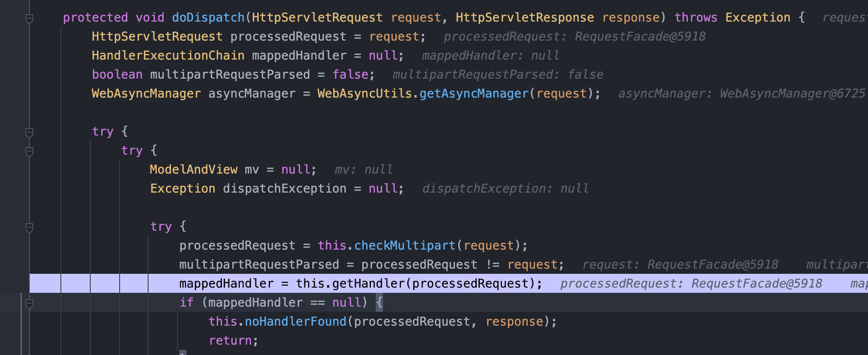Viewport: 868px width, 355px height.
Task: Collapse the if mappedHandler null block
Action: 29,304
